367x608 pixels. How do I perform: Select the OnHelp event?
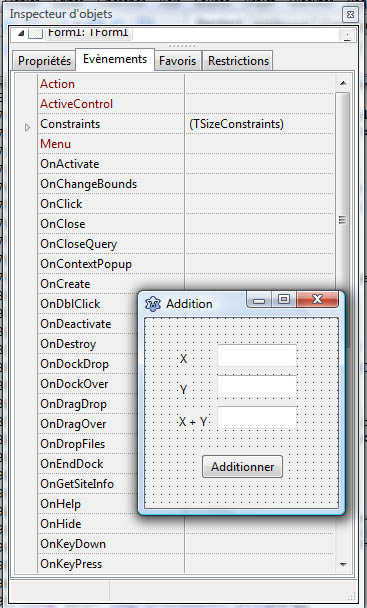coord(61,504)
